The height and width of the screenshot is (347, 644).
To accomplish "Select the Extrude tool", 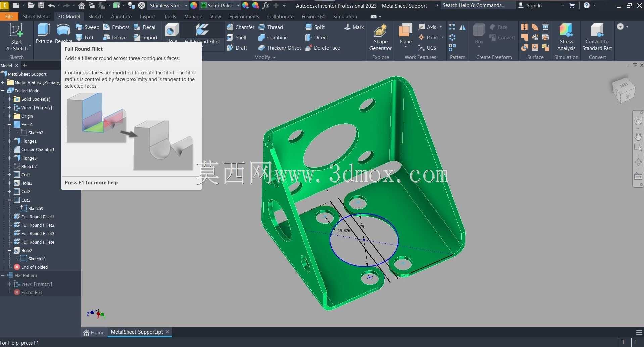I will [44, 34].
